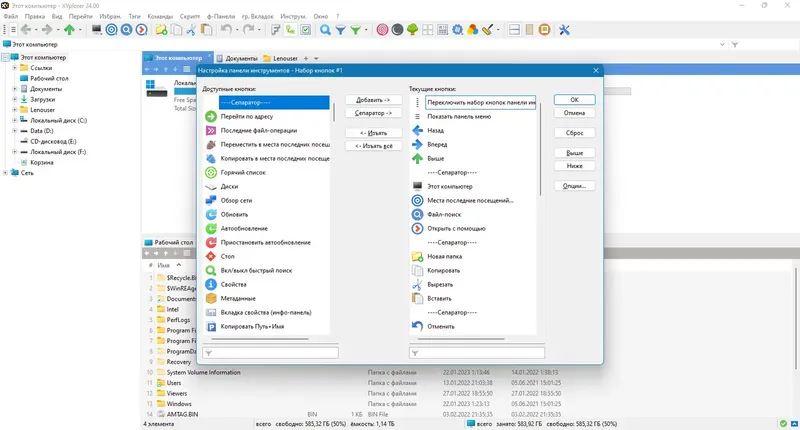The height and width of the screenshot is (430, 800).
Task: Click the blue filter funnel toolbar icon
Action: pyautogui.click(x=340, y=30)
